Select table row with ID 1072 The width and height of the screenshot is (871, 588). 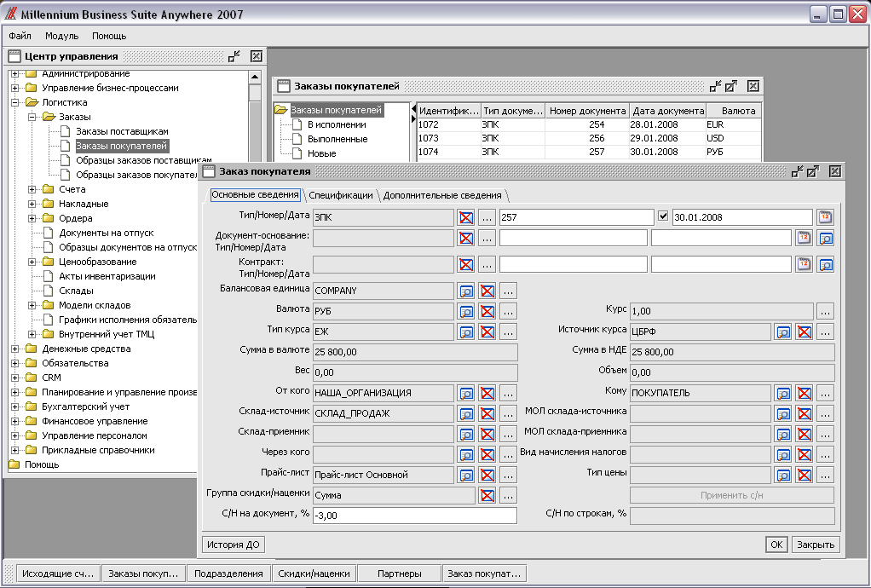(x=589, y=125)
